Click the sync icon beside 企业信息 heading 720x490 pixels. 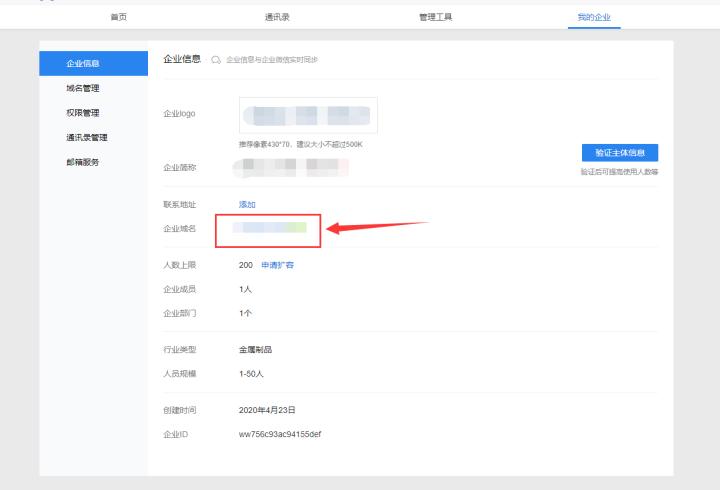[x=216, y=60]
